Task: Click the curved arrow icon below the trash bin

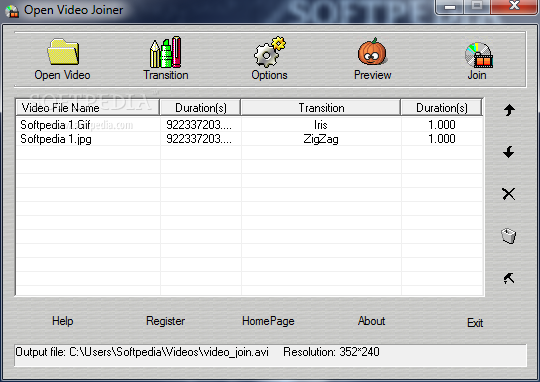Action: 509,278
